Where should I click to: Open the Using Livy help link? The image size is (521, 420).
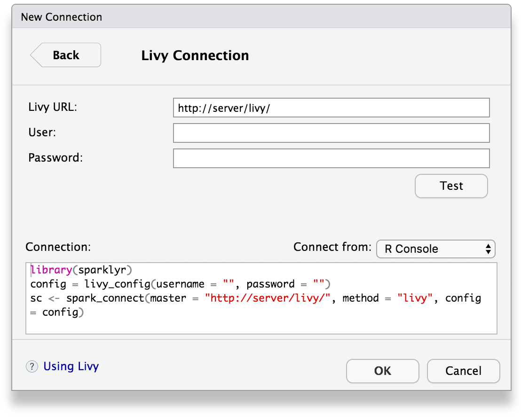tap(71, 366)
